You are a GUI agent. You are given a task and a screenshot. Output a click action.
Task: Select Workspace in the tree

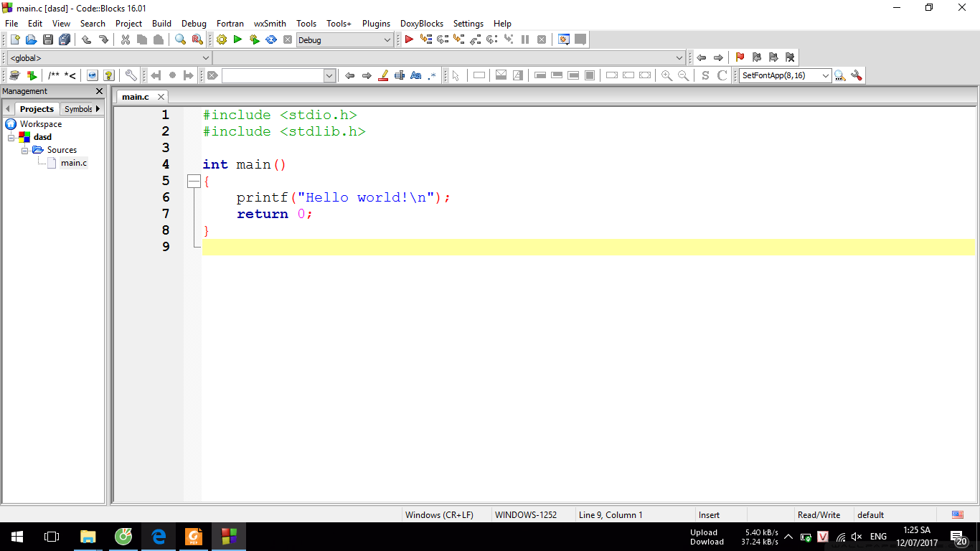click(x=40, y=124)
